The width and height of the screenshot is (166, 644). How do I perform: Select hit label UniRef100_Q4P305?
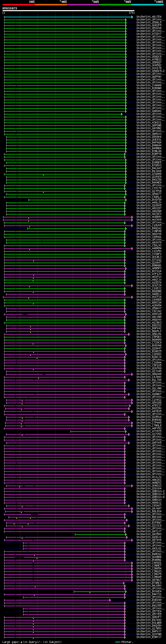(x=149, y=443)
